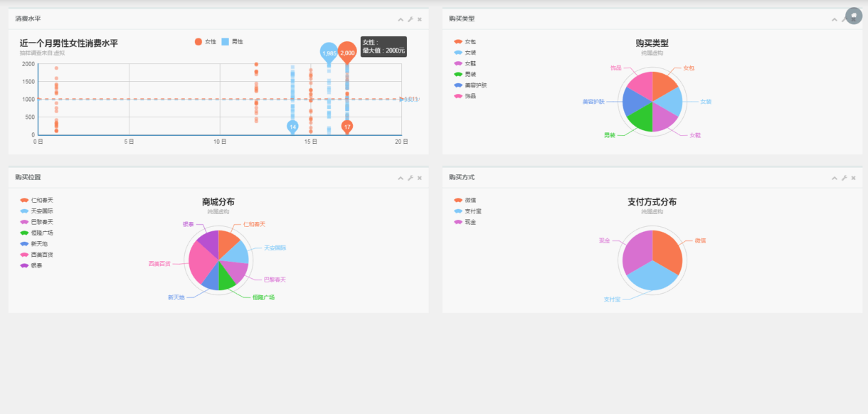
Task: Close the 购买方式 panel
Action: [x=853, y=178]
